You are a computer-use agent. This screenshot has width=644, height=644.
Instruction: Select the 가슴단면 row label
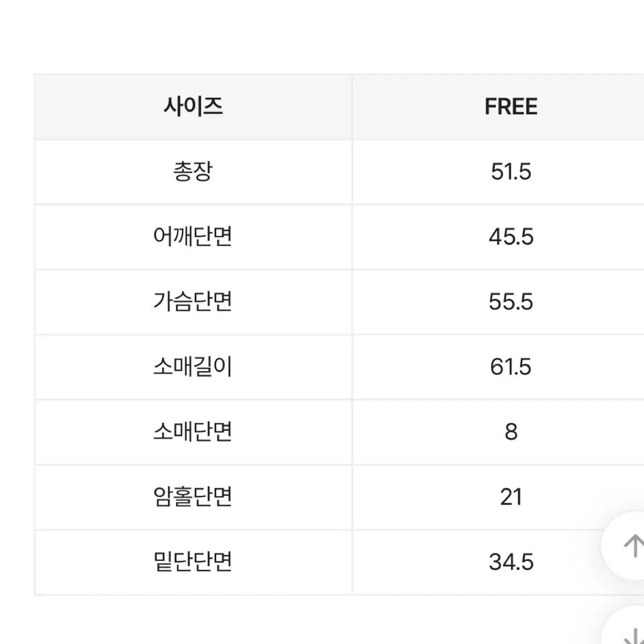point(193,302)
